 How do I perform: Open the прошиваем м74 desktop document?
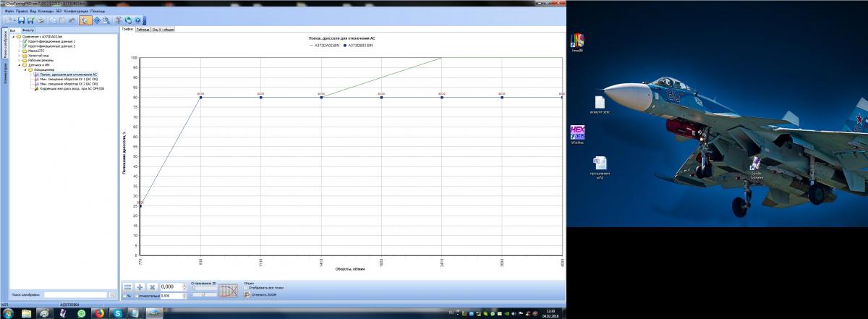(600, 167)
